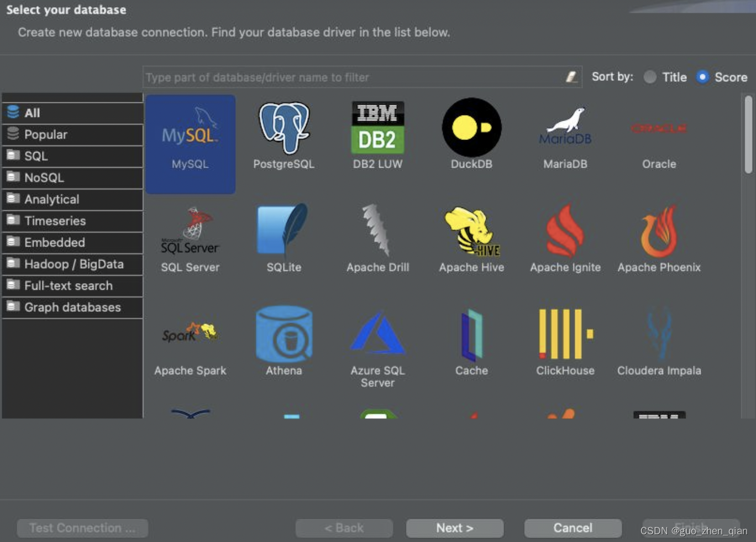
Task: Select the Apache Drill driver
Action: [x=377, y=238]
